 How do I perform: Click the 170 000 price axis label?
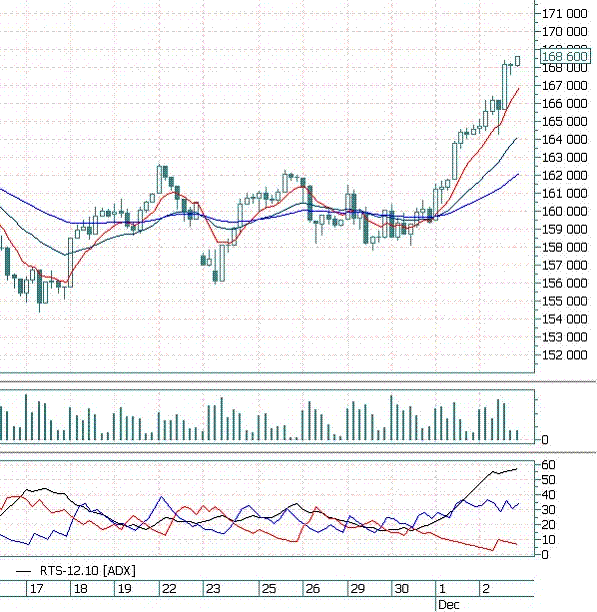tap(565, 32)
